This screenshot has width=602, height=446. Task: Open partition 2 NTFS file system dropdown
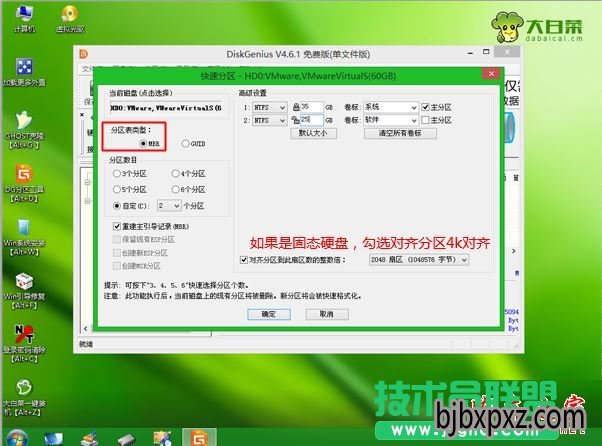[269, 121]
